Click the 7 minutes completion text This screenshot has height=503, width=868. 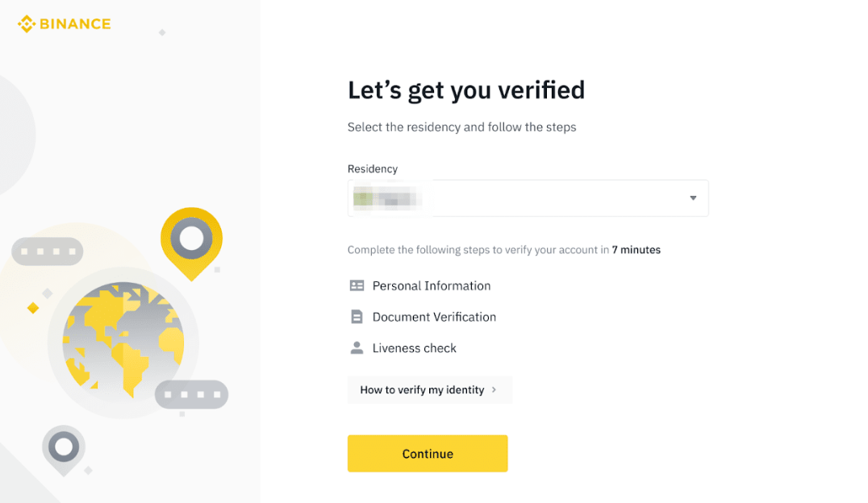(x=636, y=250)
